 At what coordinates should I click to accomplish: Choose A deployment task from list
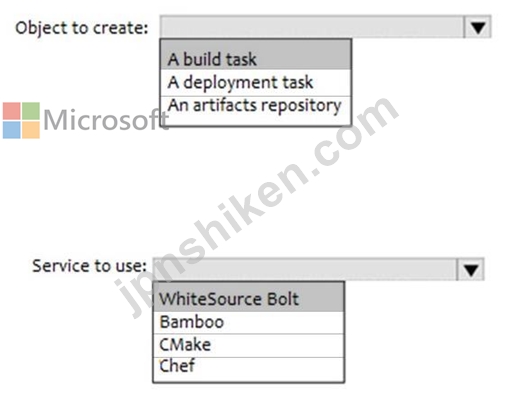pos(256,83)
